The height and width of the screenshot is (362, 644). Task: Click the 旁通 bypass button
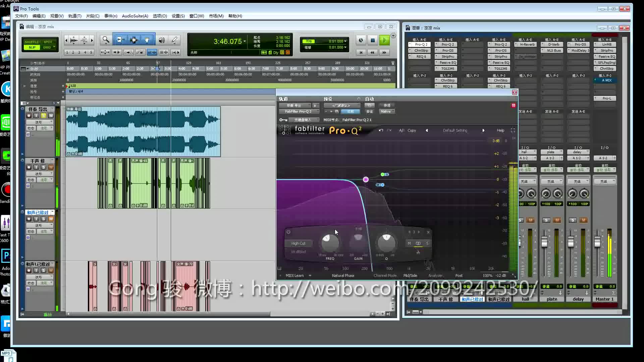387,105
